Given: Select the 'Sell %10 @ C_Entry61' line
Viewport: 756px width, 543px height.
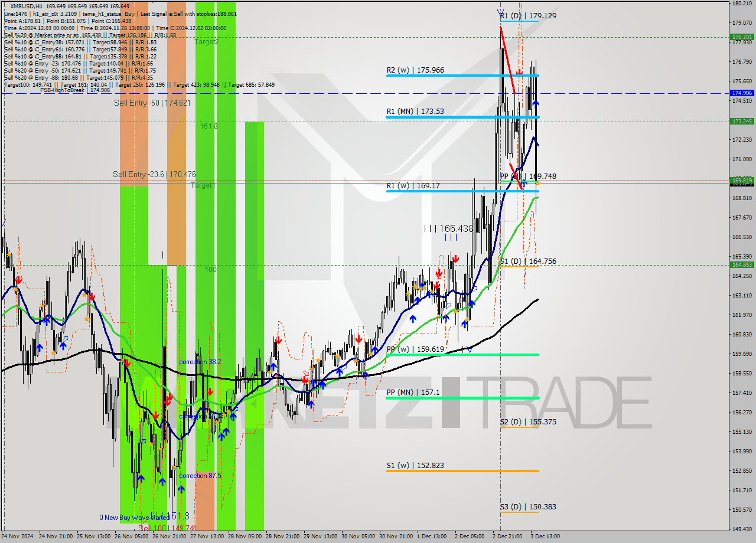Looking at the screenshot, I should tap(80, 50).
